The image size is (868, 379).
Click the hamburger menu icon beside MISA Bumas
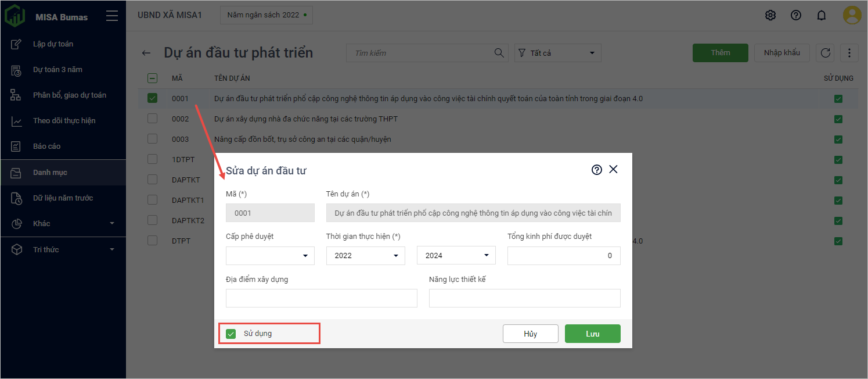point(112,16)
